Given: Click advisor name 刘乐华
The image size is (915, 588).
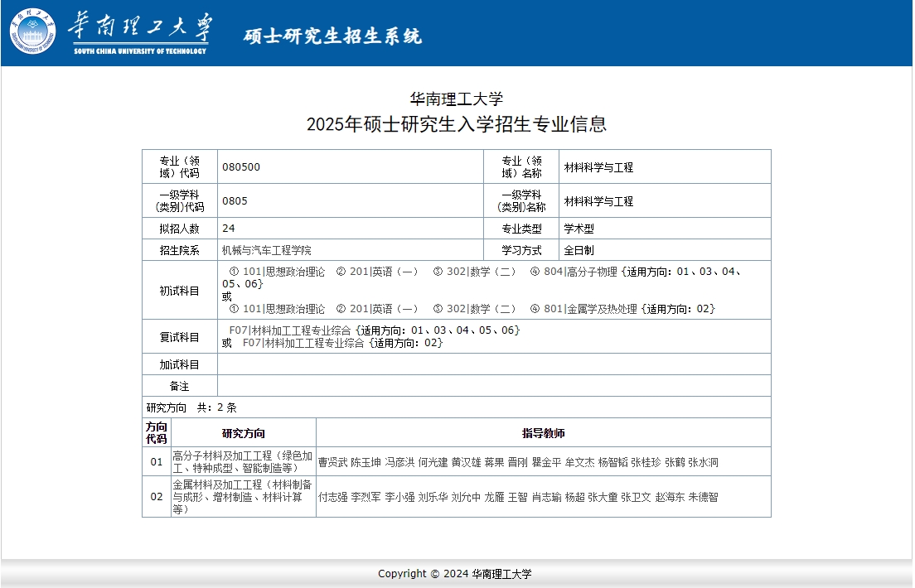Looking at the screenshot, I should click(433, 497).
